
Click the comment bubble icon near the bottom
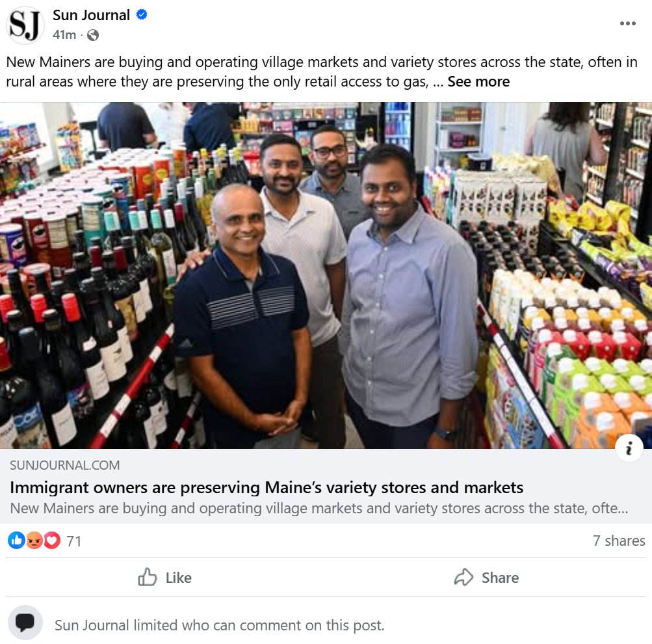pyautogui.click(x=25, y=623)
